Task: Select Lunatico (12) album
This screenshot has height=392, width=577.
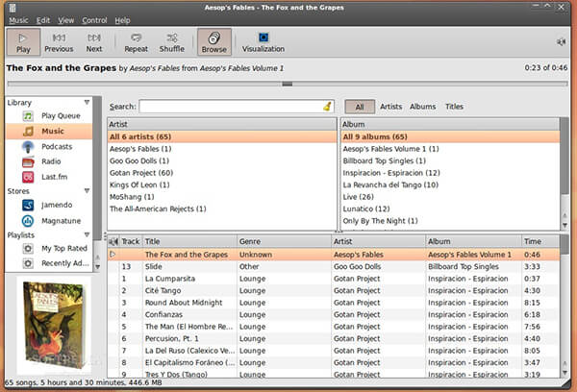Action: click(x=450, y=208)
